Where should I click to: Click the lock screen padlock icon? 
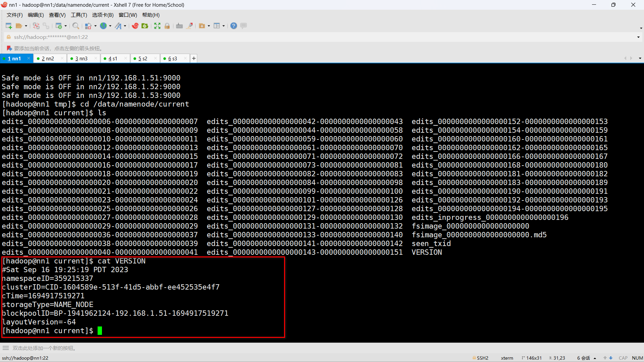tap(167, 26)
